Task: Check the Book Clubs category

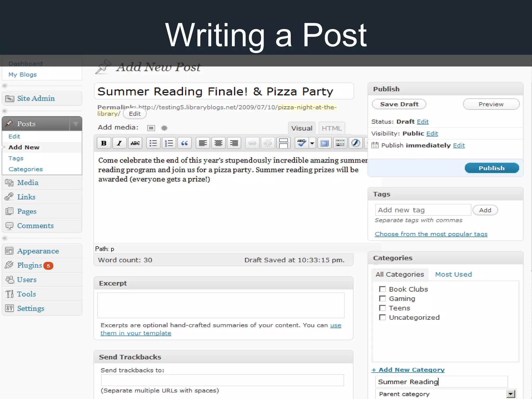Action: (x=382, y=289)
